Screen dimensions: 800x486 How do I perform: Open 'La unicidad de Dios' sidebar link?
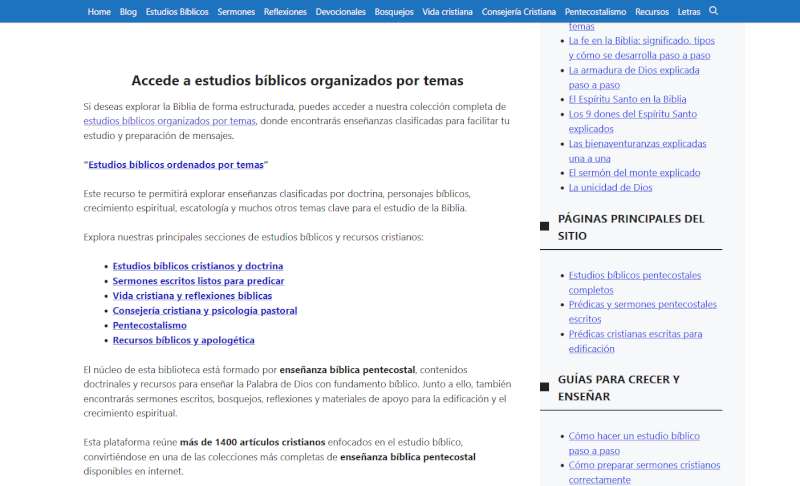tap(610, 188)
